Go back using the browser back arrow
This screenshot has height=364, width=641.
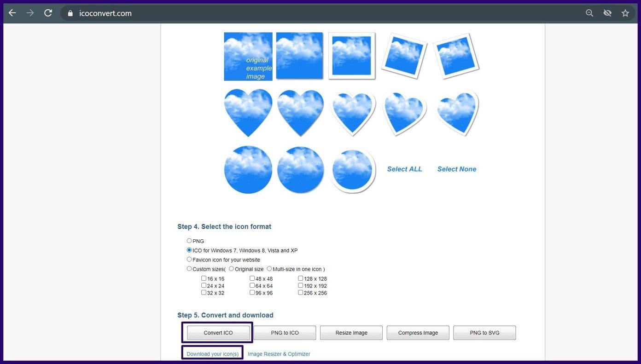[x=12, y=13]
